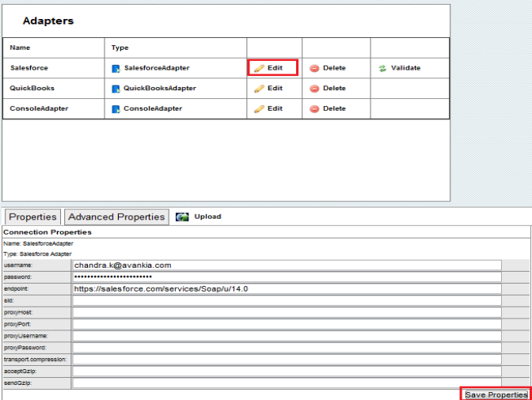Click the Edit pencil icon for ConsoleAdapter
532x400 pixels.
[x=259, y=109]
